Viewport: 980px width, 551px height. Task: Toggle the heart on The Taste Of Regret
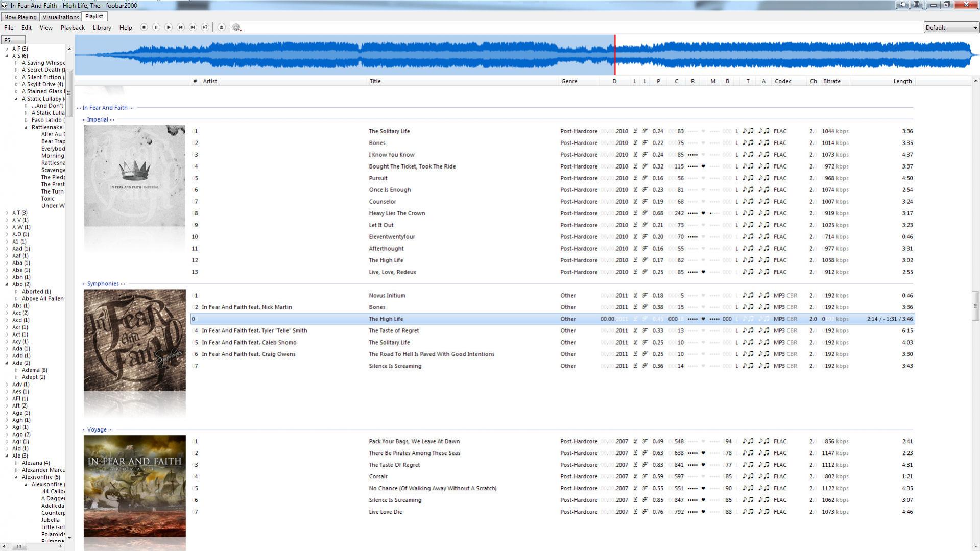703,465
